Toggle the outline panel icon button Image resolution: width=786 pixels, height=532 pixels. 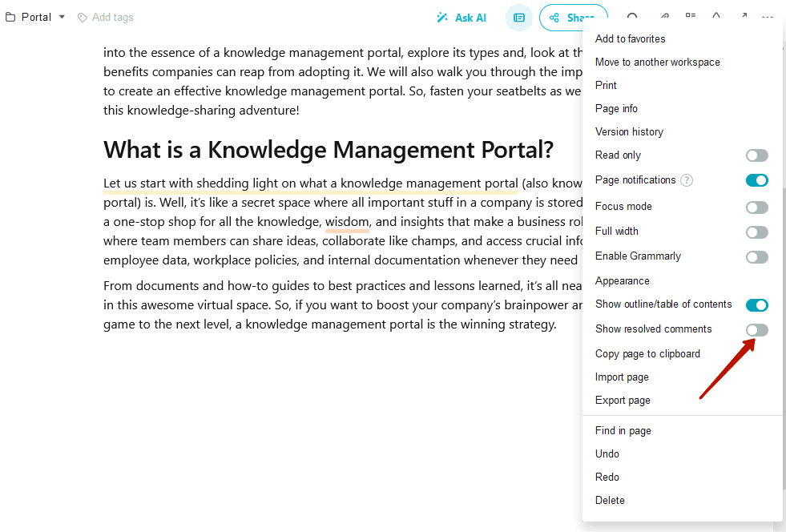tap(519, 18)
